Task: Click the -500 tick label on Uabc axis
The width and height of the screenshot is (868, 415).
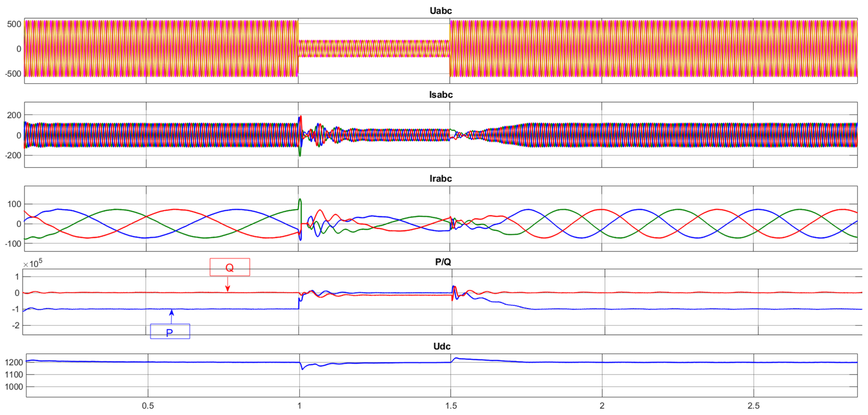Action: point(13,74)
